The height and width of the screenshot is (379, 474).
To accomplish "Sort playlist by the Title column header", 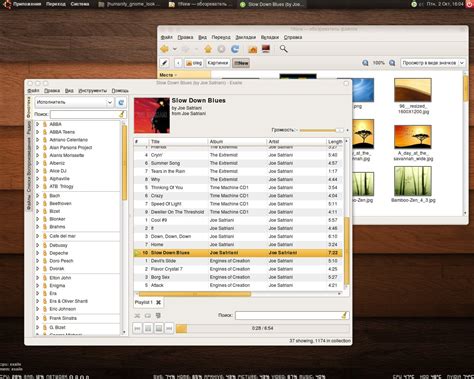I will coord(178,142).
